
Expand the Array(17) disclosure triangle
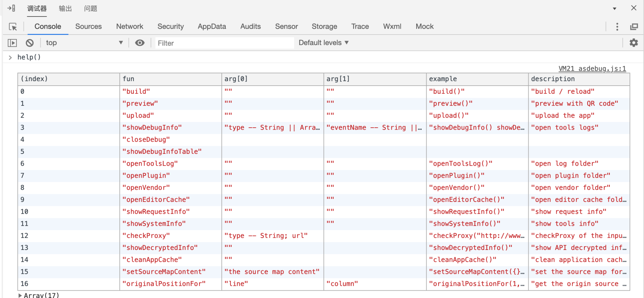[20, 295]
